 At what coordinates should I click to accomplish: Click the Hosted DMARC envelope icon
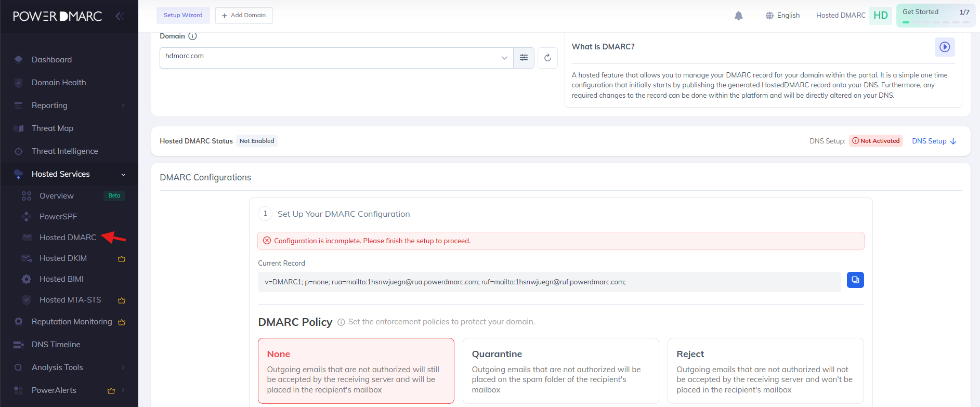(27, 238)
